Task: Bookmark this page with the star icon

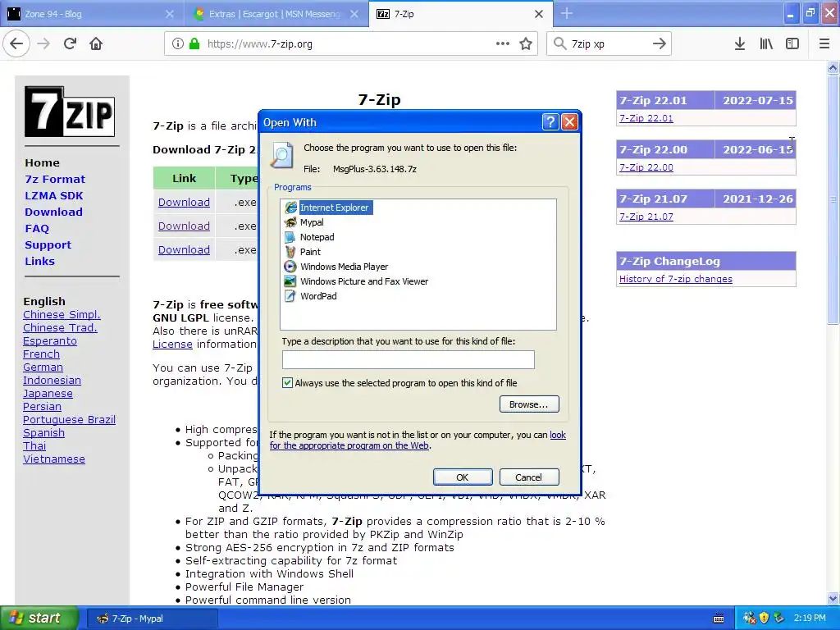Action: 526,44
